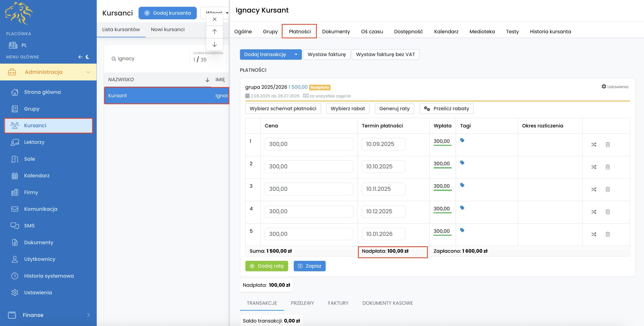Click the green Dodaj ratę button

pyautogui.click(x=267, y=266)
